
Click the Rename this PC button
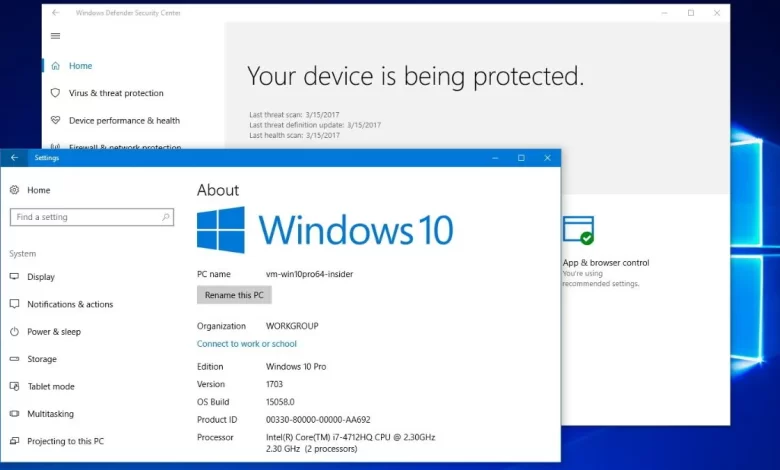click(x=234, y=295)
